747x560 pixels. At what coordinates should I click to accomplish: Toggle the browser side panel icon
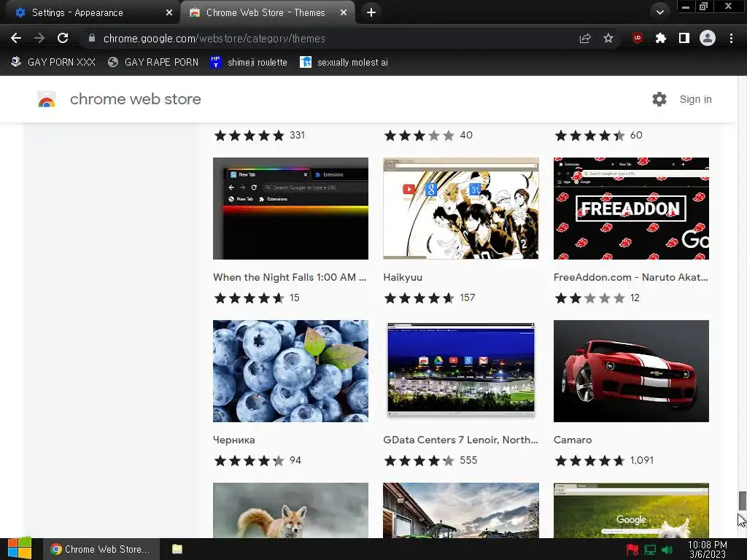(x=684, y=38)
